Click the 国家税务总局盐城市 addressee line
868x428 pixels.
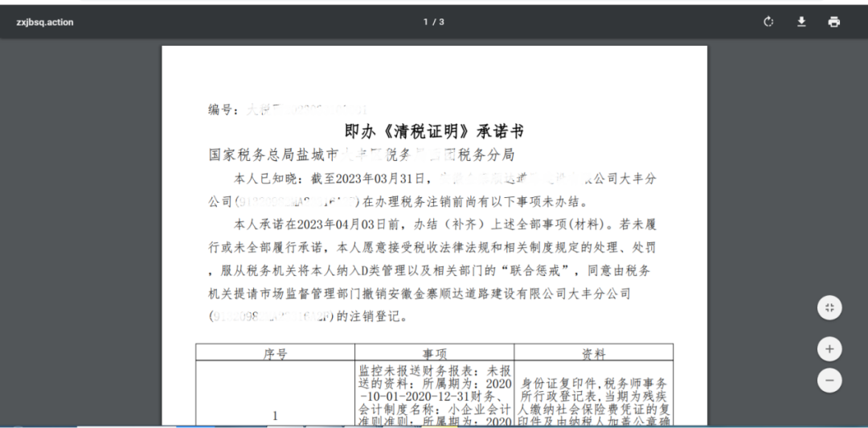tap(361, 154)
